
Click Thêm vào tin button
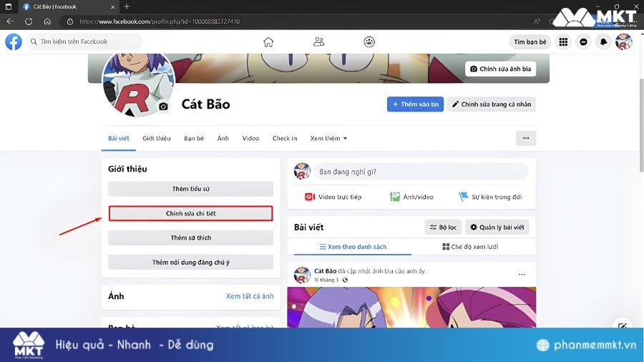tap(415, 104)
